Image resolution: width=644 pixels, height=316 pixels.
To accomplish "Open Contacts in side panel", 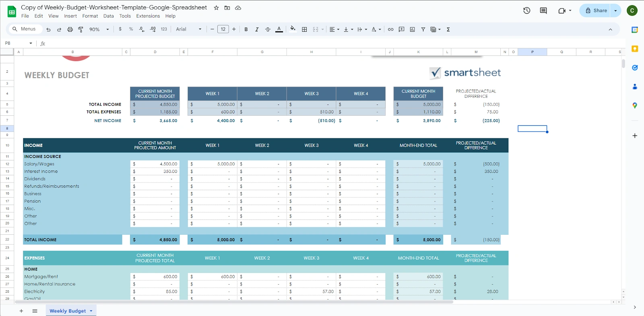I will [635, 86].
